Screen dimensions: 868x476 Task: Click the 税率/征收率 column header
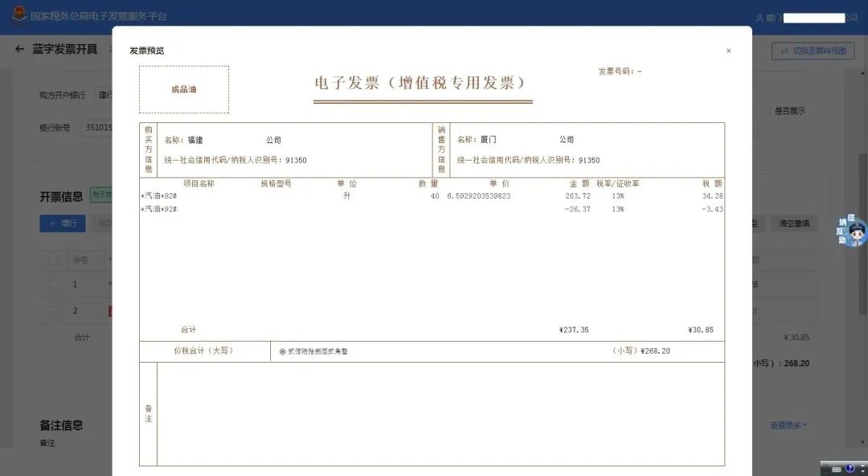pyautogui.click(x=617, y=183)
